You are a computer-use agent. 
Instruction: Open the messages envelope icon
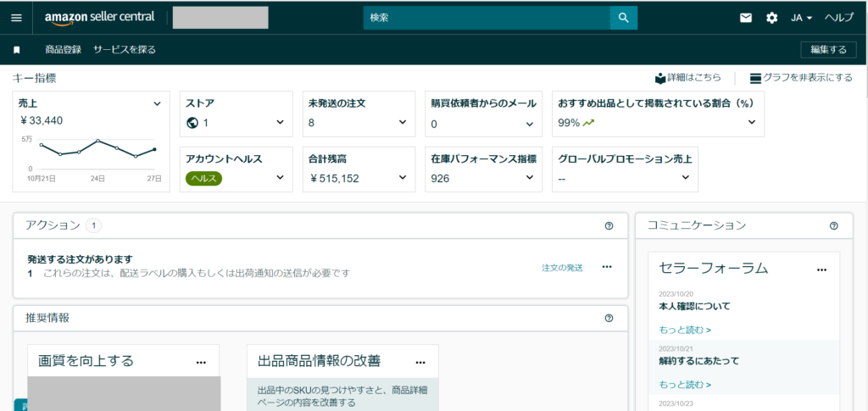point(746,18)
